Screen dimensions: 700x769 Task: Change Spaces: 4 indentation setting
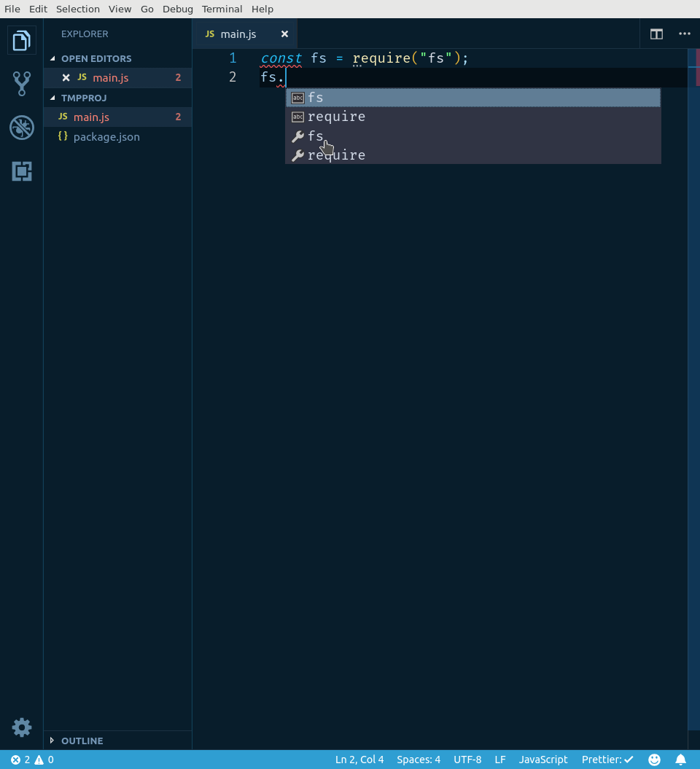419,759
